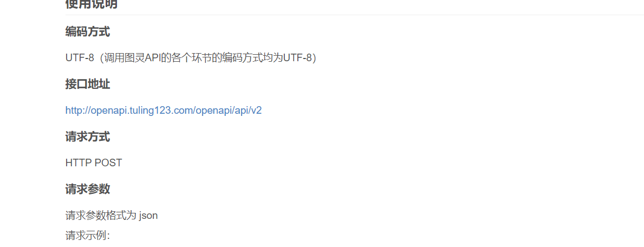
Task: Select the 请求方式 heading
Action: coord(88,137)
